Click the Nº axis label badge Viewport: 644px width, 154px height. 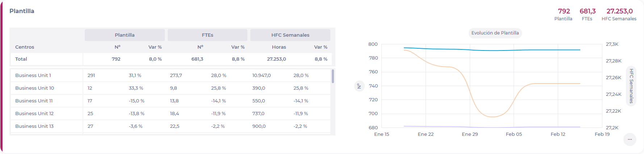(359, 86)
